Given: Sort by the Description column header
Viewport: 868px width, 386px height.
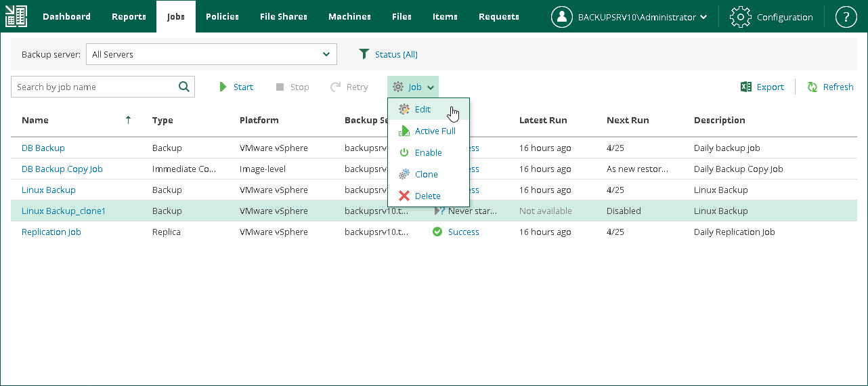Looking at the screenshot, I should coord(720,120).
